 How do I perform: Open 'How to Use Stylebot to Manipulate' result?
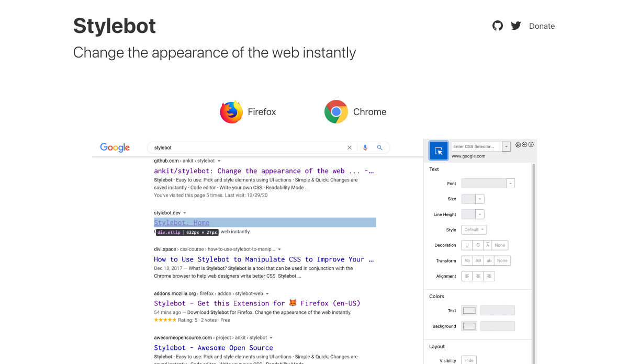coord(264,259)
